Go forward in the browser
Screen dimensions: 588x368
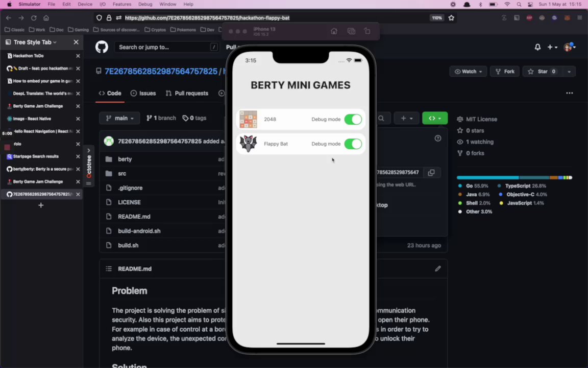coord(21,18)
